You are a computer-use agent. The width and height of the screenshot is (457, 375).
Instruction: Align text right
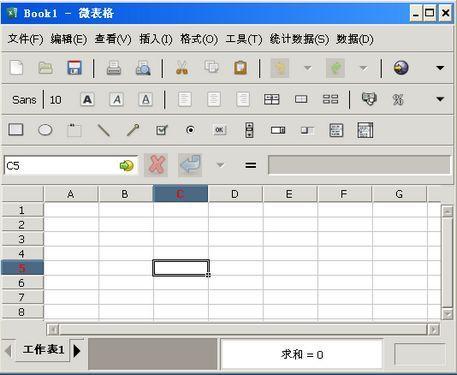click(x=243, y=99)
